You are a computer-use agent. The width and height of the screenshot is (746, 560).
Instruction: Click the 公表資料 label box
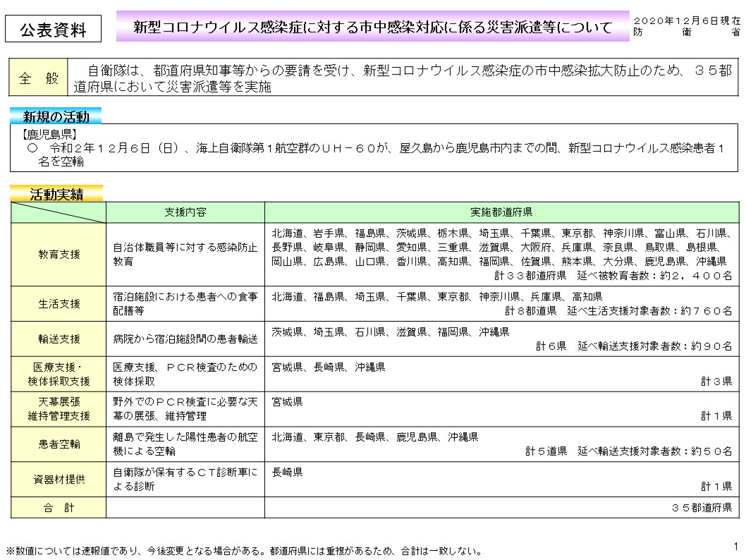pos(53,28)
